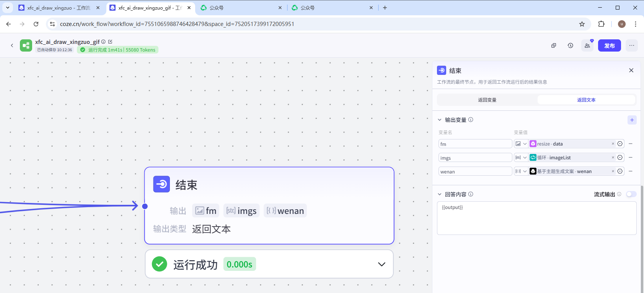
Task: Clear the resize · data reference value
Action: tap(613, 144)
